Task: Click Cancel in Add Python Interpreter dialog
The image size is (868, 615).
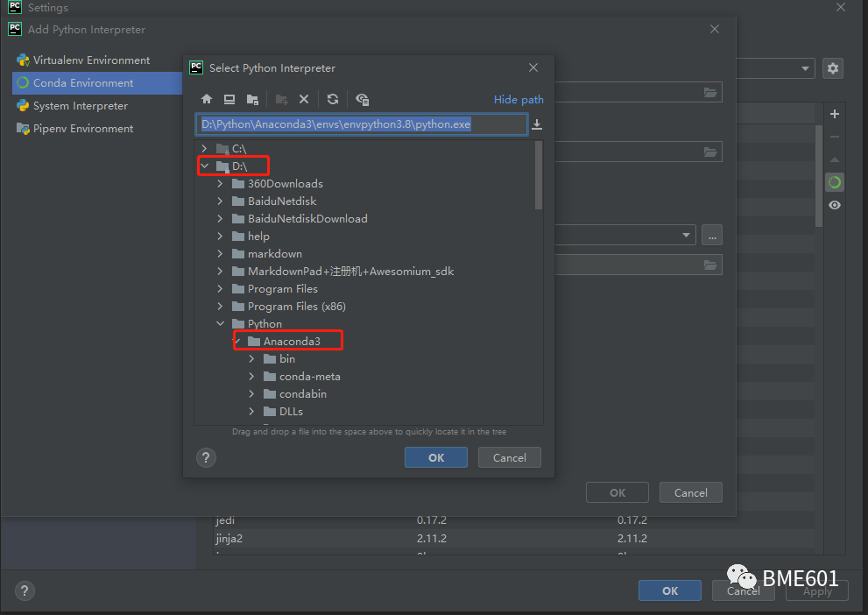Action: tap(690, 492)
